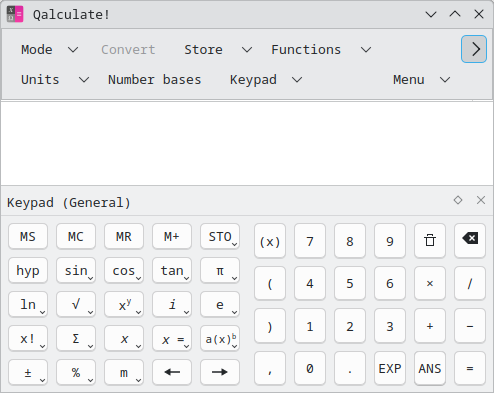494x393 pixels.
Task: Click the trash clear-expression icon
Action: (430, 241)
